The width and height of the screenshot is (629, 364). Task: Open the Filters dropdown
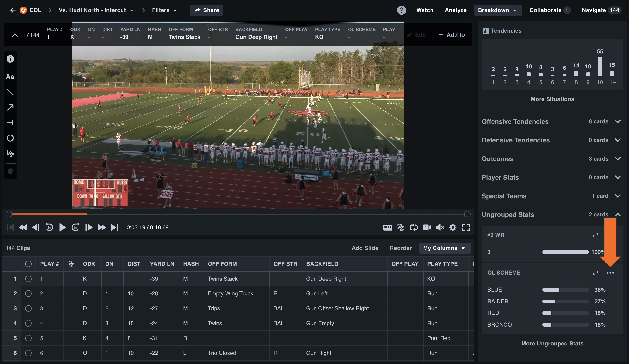click(164, 10)
